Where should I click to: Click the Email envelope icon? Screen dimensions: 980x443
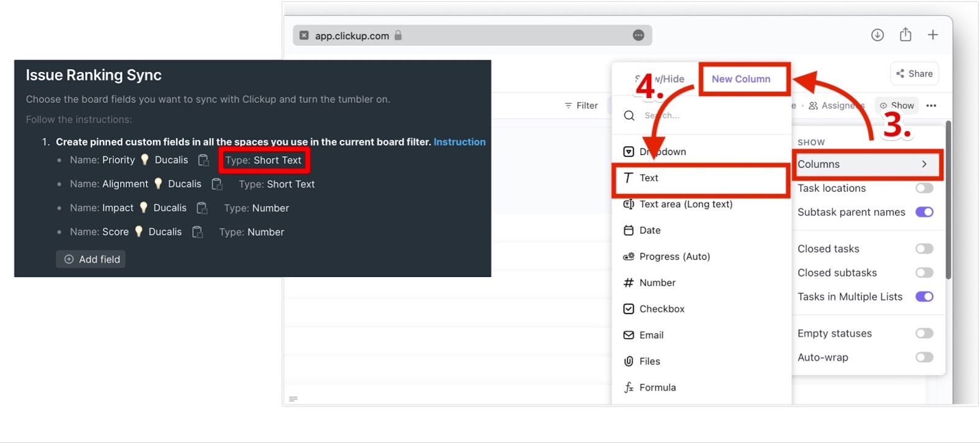(628, 335)
